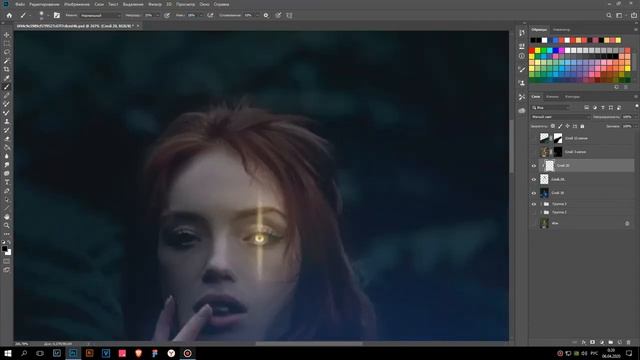Screen dimensions: 640x360
Task: Select the Horizontal Type tool
Action: 7,182
